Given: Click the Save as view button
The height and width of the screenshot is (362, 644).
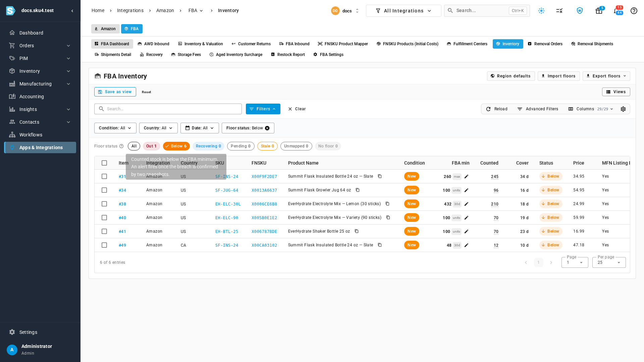Looking at the screenshot, I should [115, 92].
